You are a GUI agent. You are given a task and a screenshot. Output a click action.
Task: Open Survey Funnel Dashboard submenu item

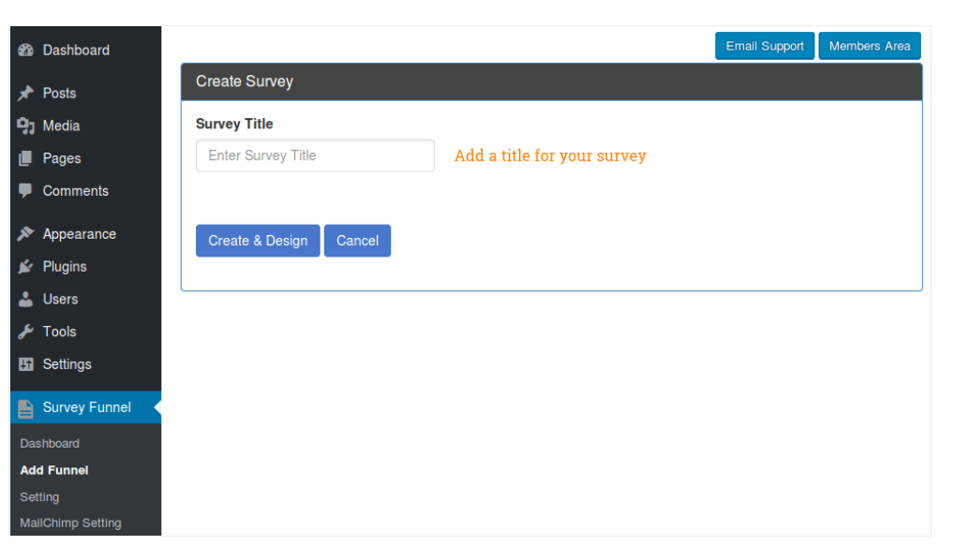coord(50,444)
